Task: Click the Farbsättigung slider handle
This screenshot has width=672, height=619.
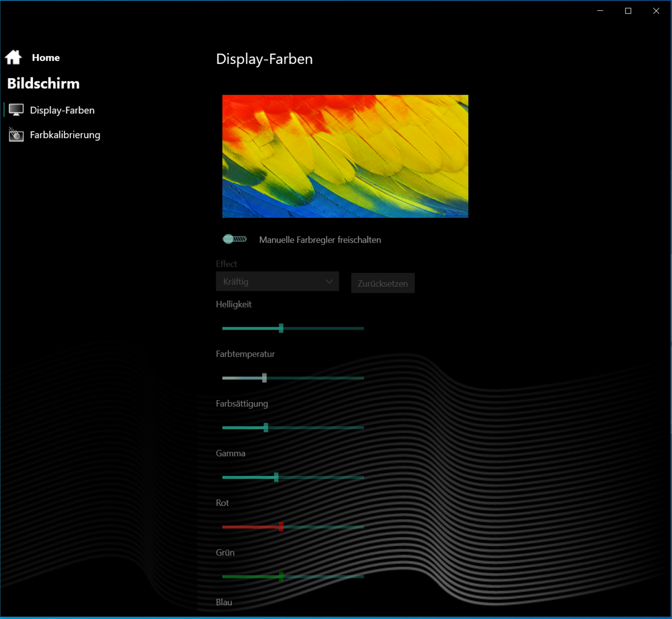Action: click(x=266, y=428)
